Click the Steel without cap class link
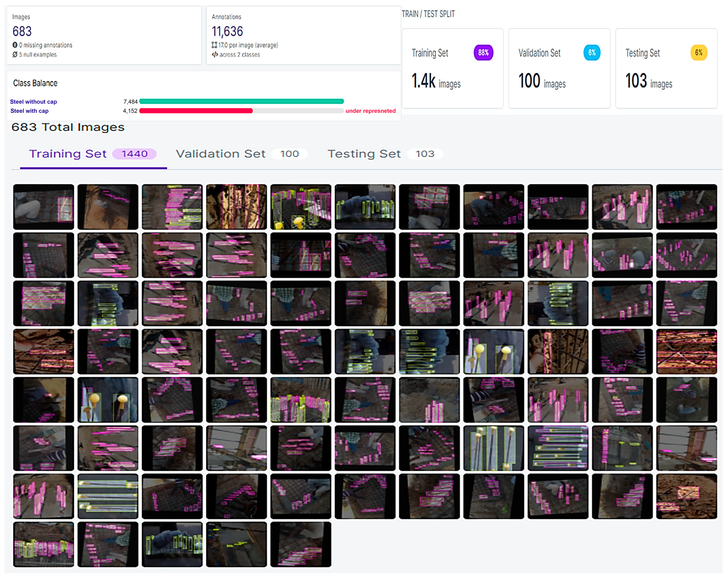 coord(34,102)
